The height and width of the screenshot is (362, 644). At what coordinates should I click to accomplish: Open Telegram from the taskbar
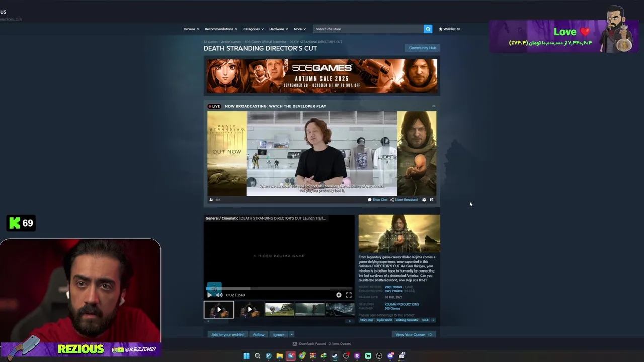click(x=291, y=356)
